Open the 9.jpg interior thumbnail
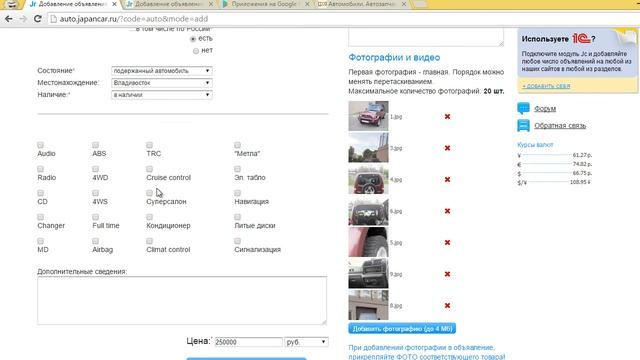Viewport: 640px width, 360px height. pos(368,273)
